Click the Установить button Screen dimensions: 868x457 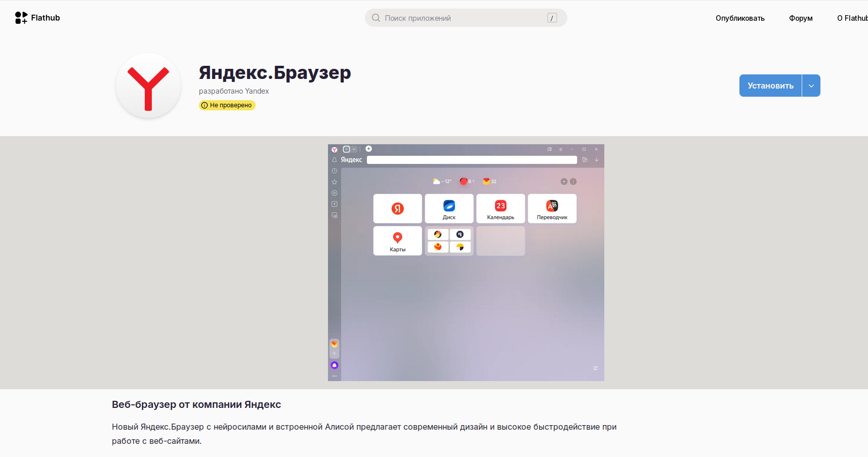[770, 86]
